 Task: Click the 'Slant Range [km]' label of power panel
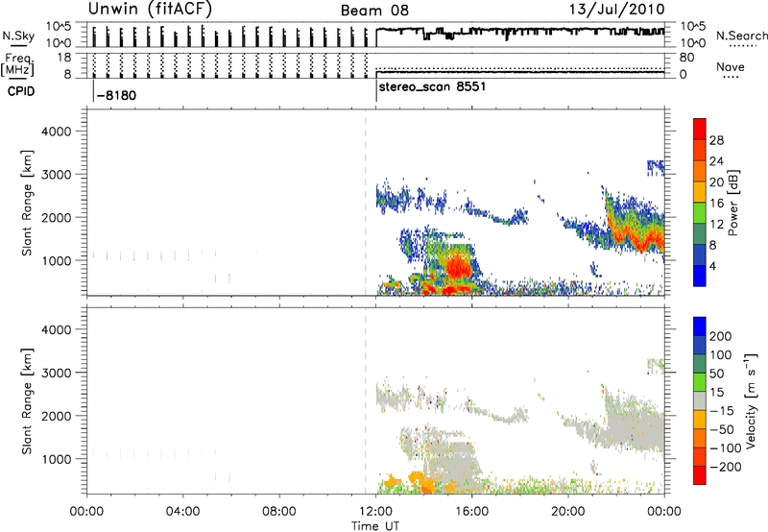tap(27, 203)
